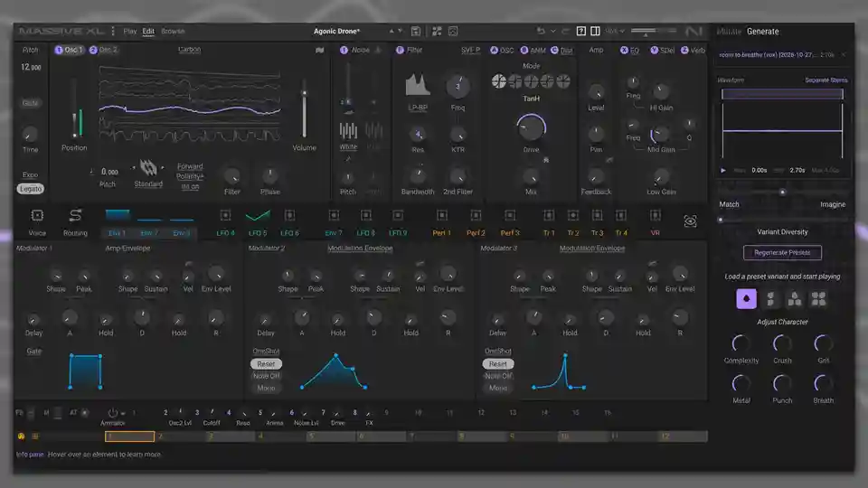Open the Voice page icon
The width and height of the screenshot is (868, 488).
[x=37, y=215]
